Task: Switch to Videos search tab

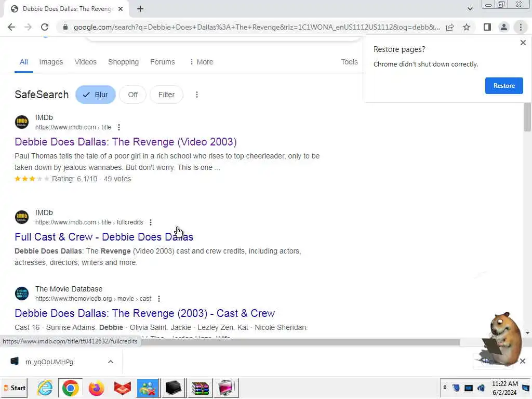Action: [x=86, y=62]
